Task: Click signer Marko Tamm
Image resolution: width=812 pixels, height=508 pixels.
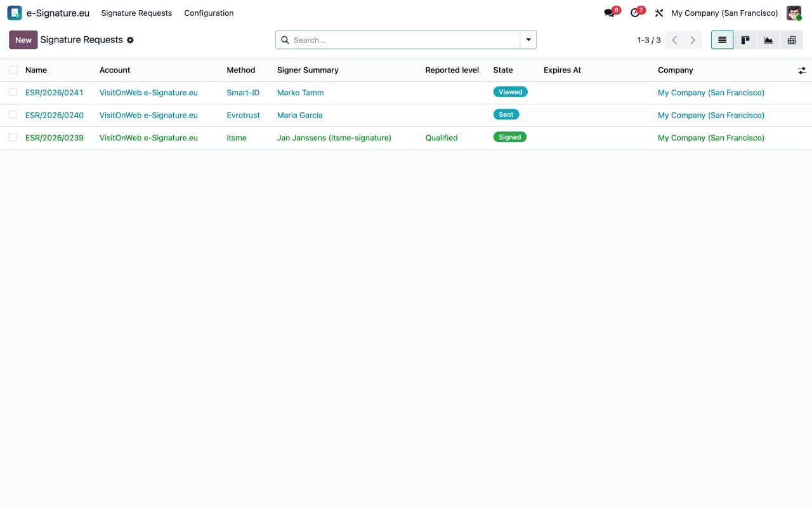Action: point(301,93)
